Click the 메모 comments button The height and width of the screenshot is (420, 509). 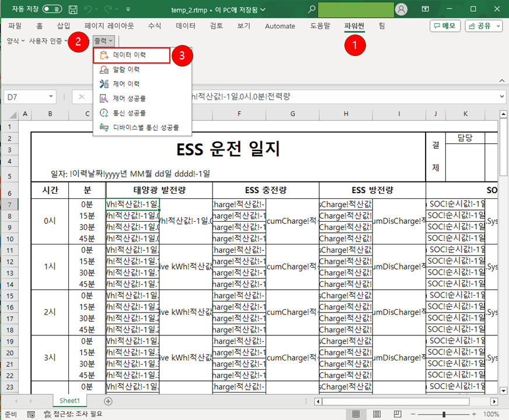pos(445,26)
